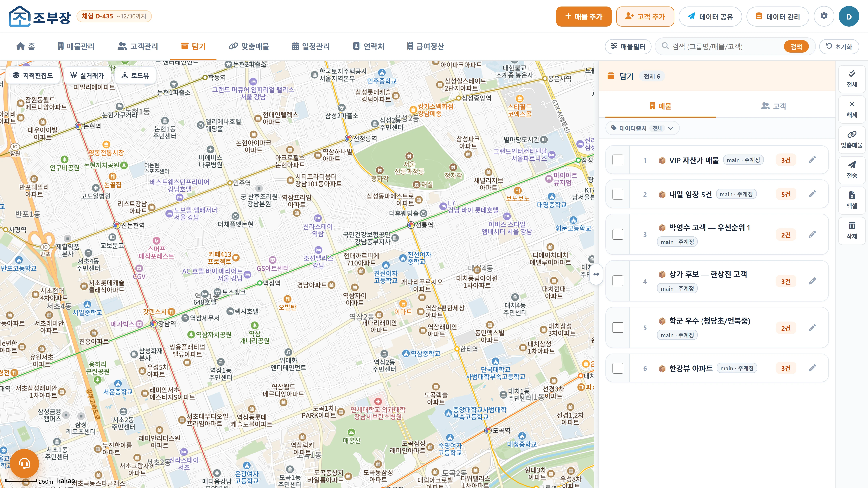Click the 엑셀 export icon
Screen dimensions: 868x488
(852, 200)
